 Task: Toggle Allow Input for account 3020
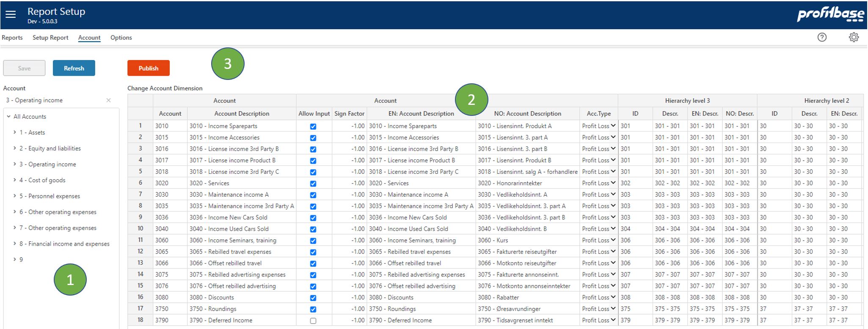(x=313, y=184)
